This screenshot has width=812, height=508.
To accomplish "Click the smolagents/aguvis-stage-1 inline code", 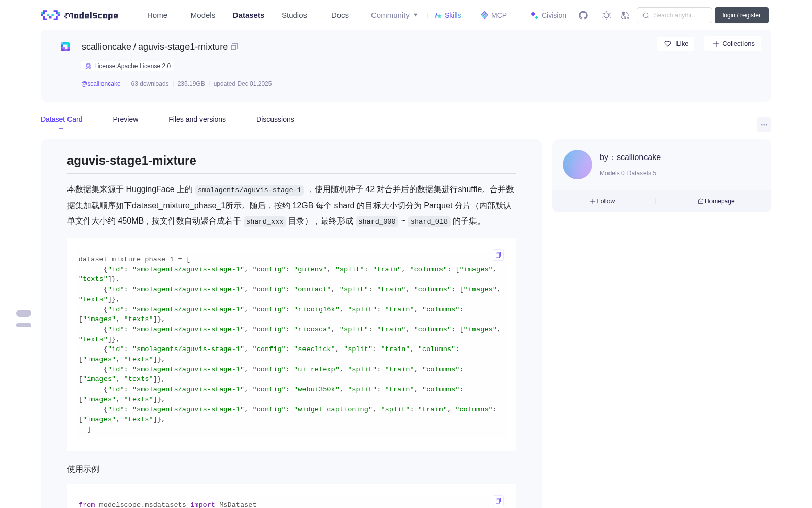I will click(x=250, y=190).
